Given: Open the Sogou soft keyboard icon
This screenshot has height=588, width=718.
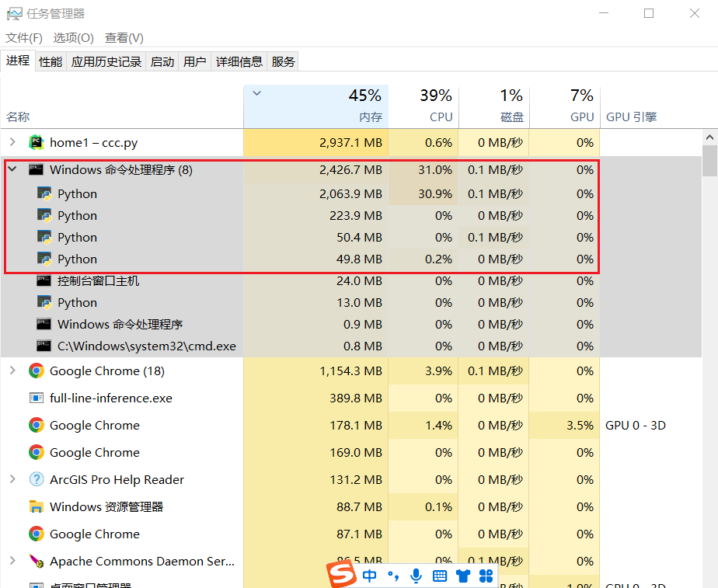Looking at the screenshot, I should [440, 576].
